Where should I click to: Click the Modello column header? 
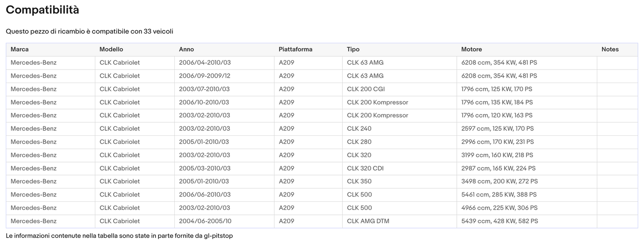111,50
